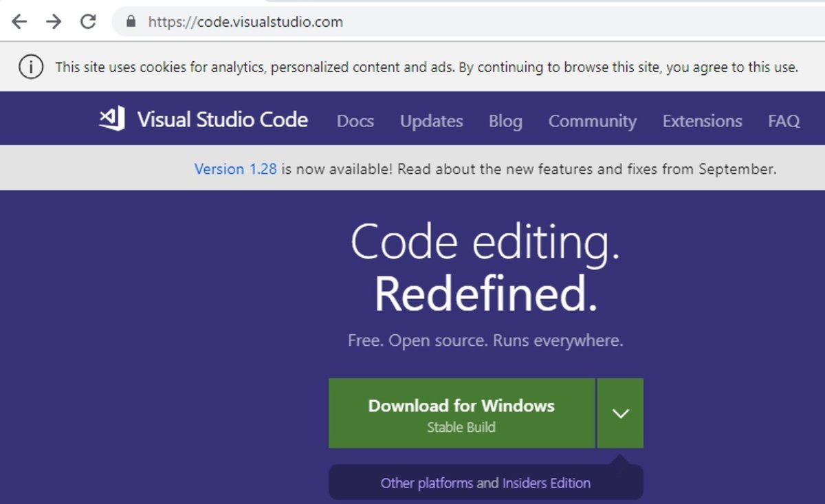The image size is (825, 504).
Task: Open the Other platforms link
Action: pyautogui.click(x=427, y=483)
